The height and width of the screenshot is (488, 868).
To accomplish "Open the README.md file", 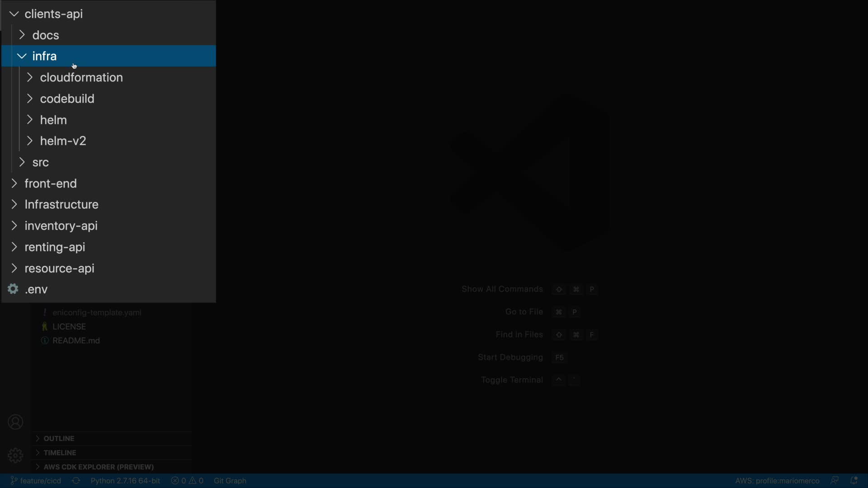I will coord(76,341).
